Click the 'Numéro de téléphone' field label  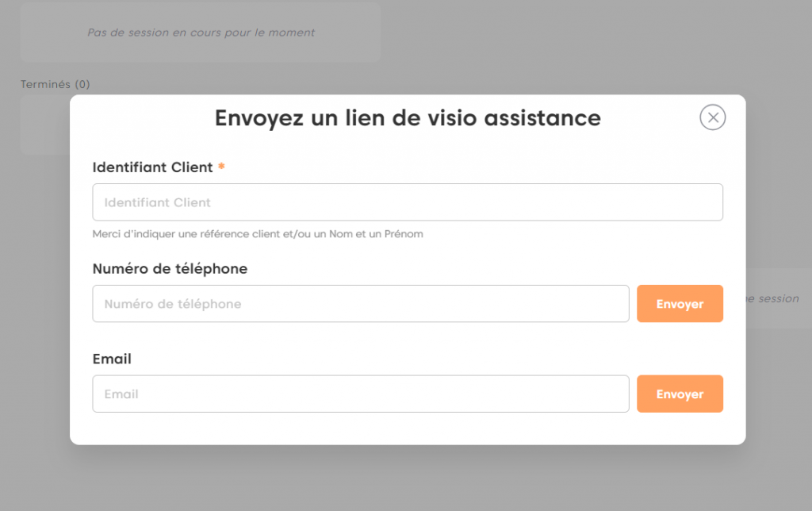click(170, 269)
